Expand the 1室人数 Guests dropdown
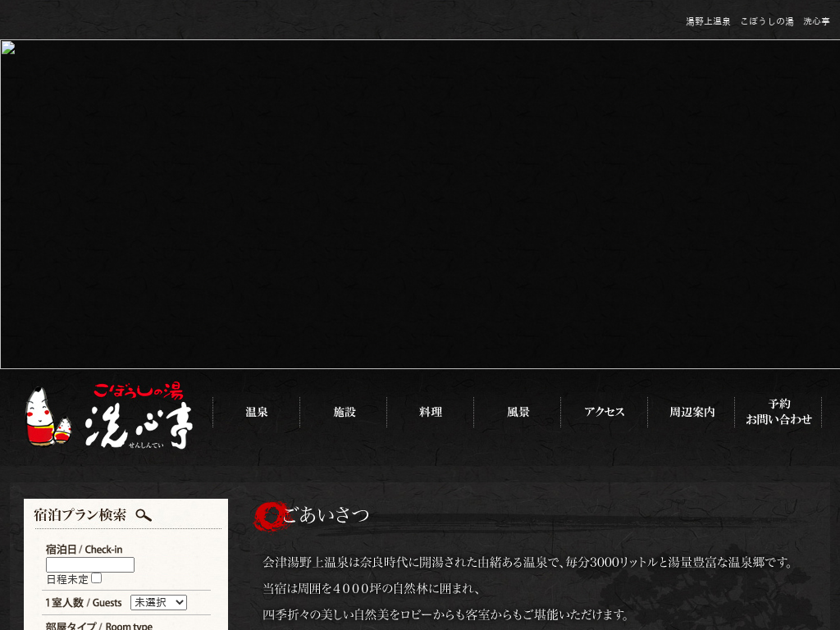Image resolution: width=840 pixels, height=630 pixels. pyautogui.click(x=158, y=603)
